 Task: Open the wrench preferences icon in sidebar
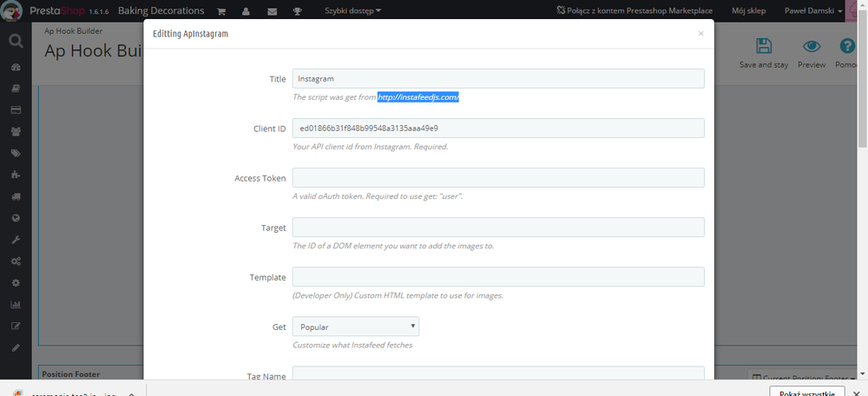click(x=16, y=240)
